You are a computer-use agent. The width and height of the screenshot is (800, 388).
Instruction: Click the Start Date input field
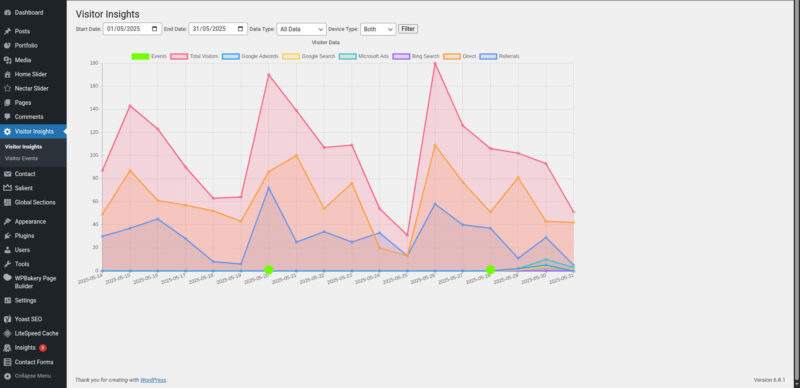(x=132, y=29)
